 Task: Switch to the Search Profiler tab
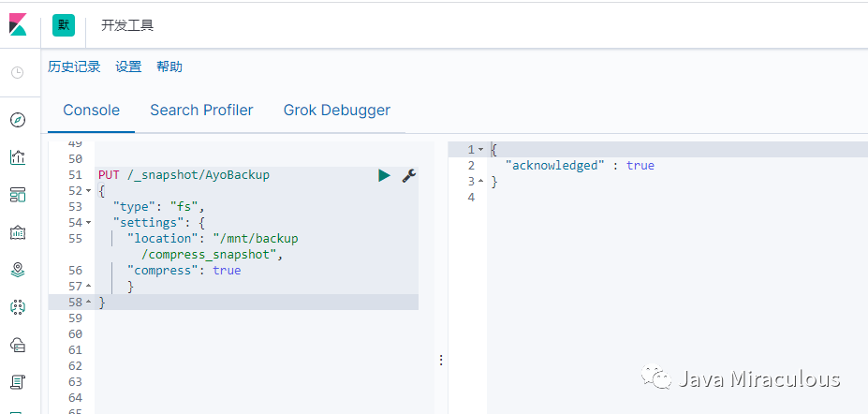(x=201, y=111)
